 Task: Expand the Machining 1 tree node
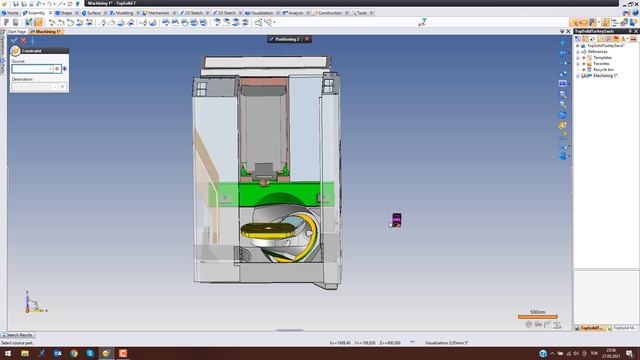pos(578,76)
